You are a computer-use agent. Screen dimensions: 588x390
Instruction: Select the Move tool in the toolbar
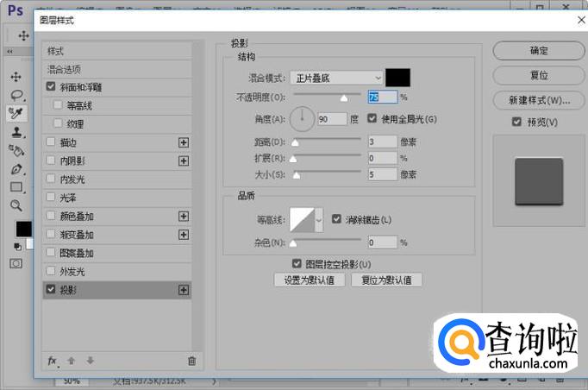16,77
